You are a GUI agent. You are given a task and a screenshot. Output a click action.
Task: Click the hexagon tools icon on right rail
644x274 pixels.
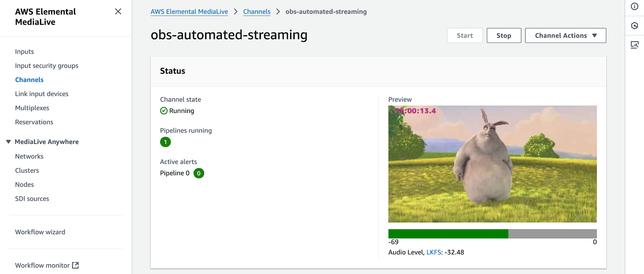coord(634,26)
